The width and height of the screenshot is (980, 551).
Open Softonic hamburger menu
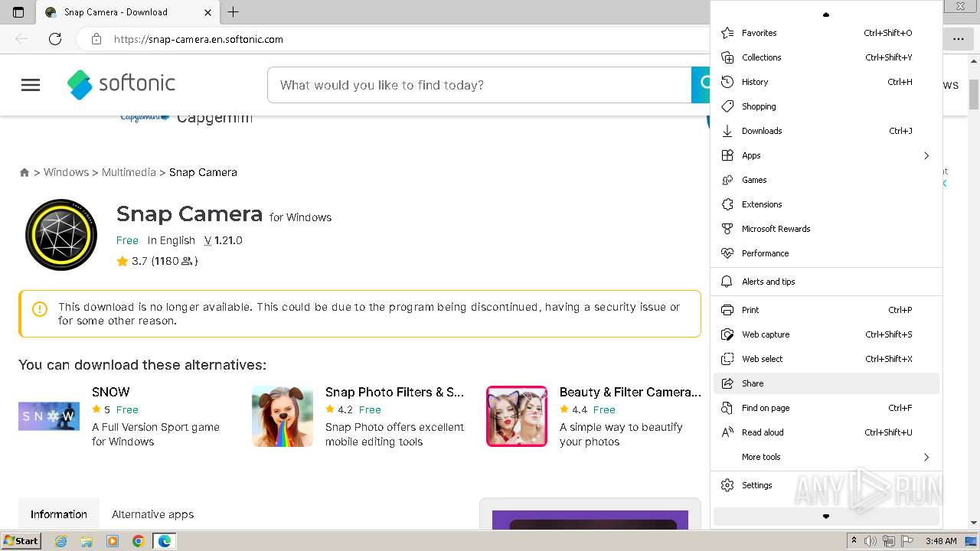click(31, 85)
